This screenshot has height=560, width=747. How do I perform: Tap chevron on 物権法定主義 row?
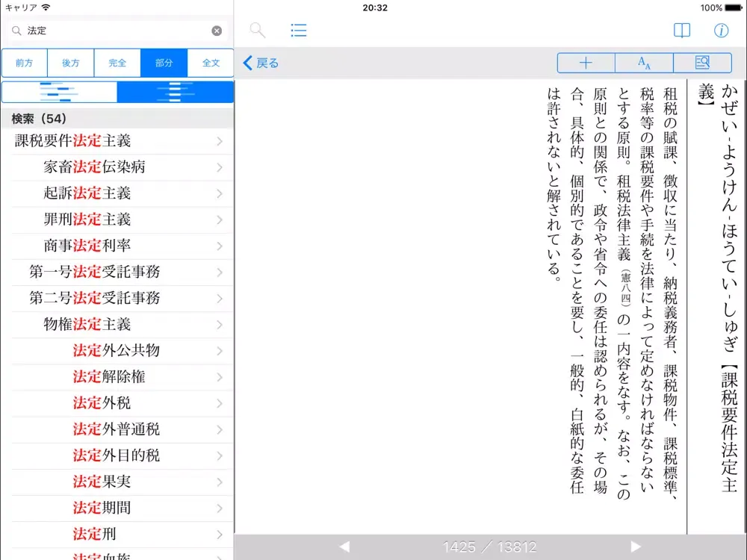[x=220, y=324]
